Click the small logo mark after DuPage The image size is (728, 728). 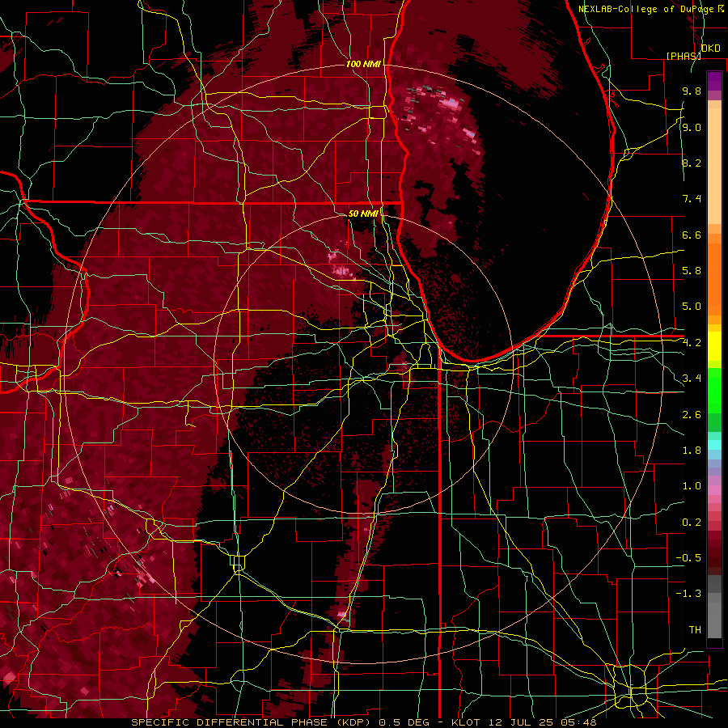tap(721, 8)
